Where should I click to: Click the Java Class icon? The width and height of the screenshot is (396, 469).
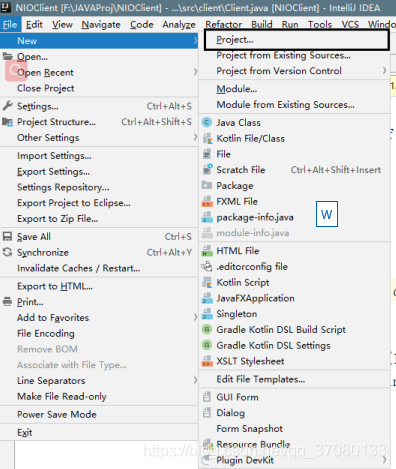pyautogui.click(x=207, y=122)
